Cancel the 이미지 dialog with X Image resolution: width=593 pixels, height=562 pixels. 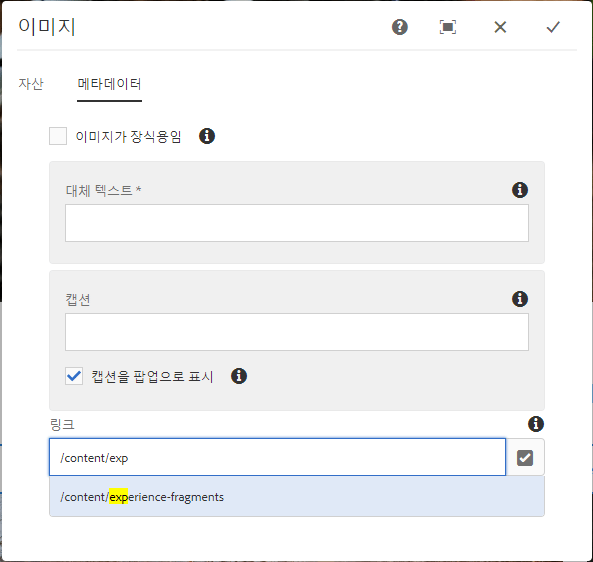500,27
